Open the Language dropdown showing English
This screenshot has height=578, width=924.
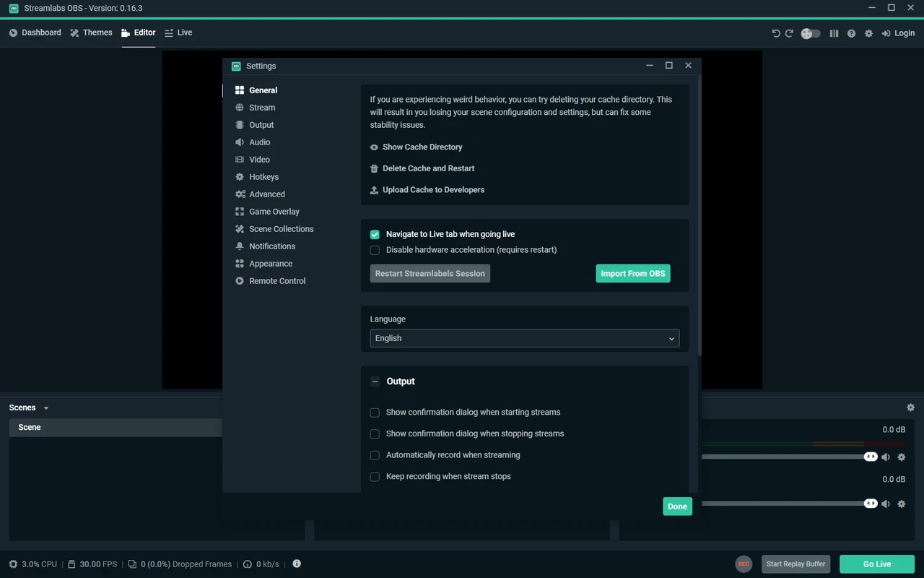(x=524, y=338)
